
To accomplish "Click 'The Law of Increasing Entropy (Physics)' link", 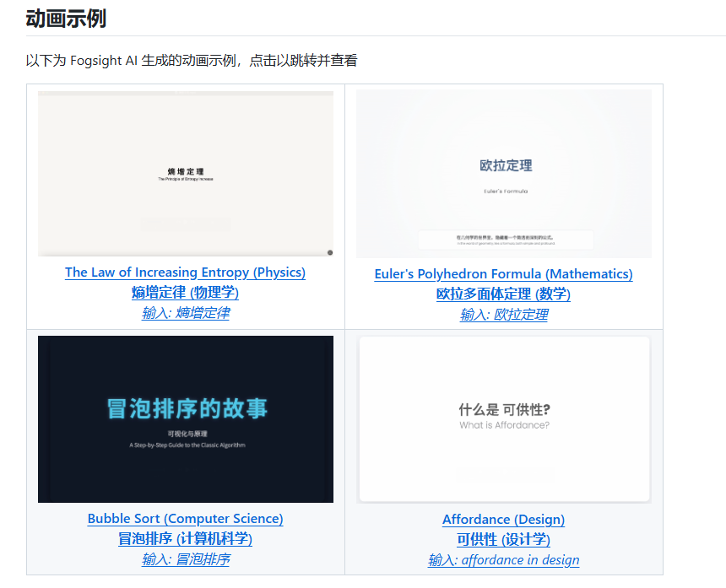I will (x=185, y=272).
